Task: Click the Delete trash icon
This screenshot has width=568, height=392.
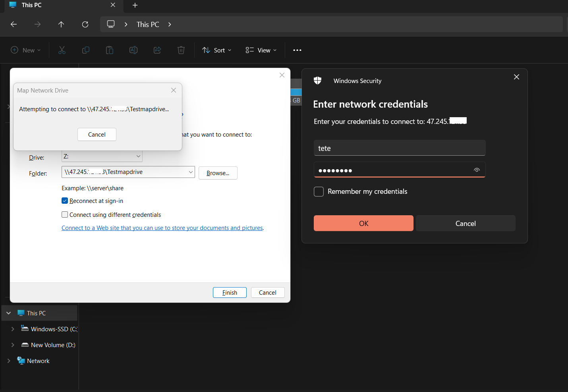Action: point(181,50)
